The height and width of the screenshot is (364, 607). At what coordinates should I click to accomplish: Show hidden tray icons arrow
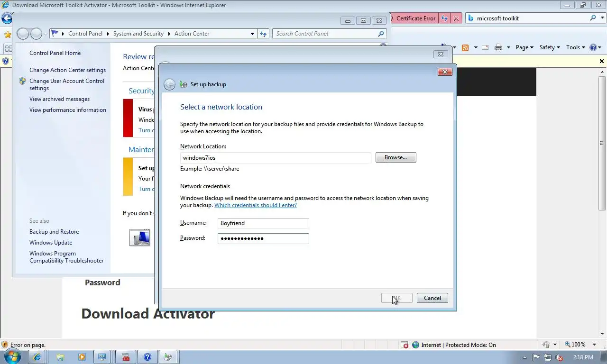524,357
